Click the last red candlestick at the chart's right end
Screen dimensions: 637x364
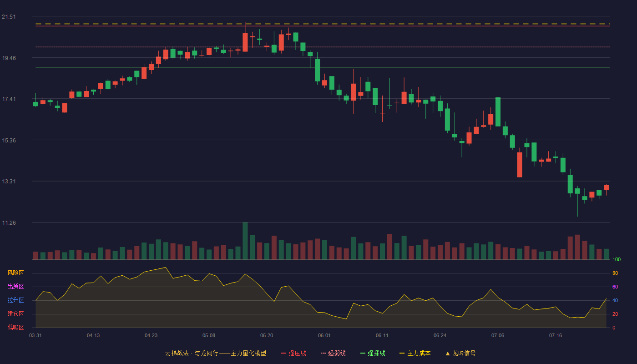[x=606, y=187]
